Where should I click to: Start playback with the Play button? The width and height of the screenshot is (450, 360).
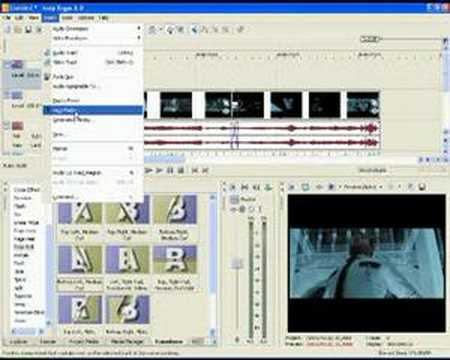pos(159,171)
